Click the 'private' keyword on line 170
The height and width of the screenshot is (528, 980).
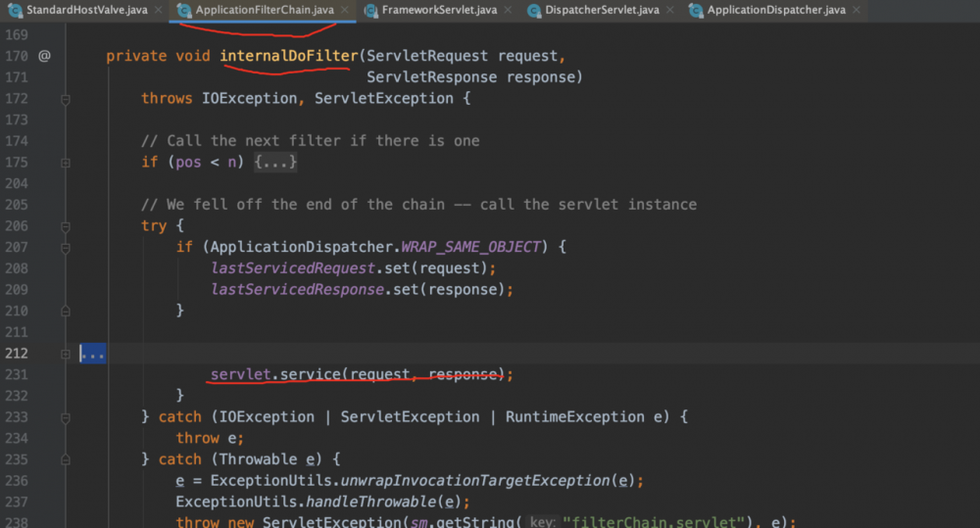(x=136, y=56)
